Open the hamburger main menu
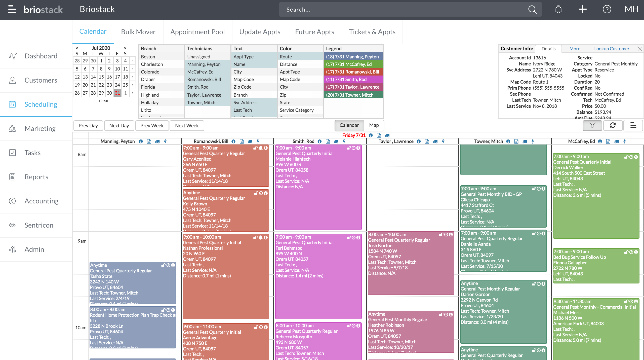 pos(12,9)
